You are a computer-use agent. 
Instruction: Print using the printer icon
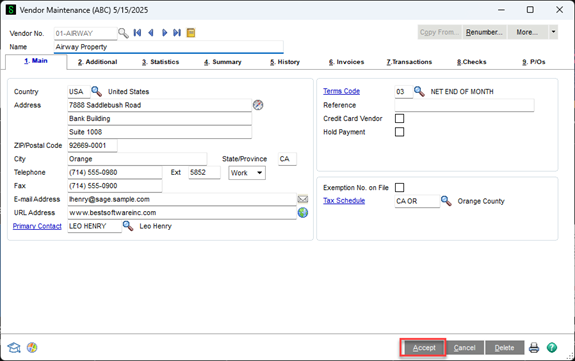[x=534, y=347]
